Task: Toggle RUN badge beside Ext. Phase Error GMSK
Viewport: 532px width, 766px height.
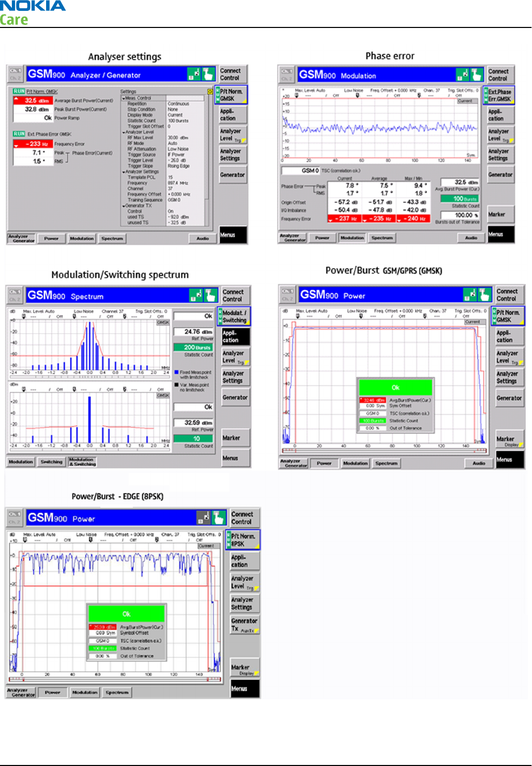Action: [19, 134]
